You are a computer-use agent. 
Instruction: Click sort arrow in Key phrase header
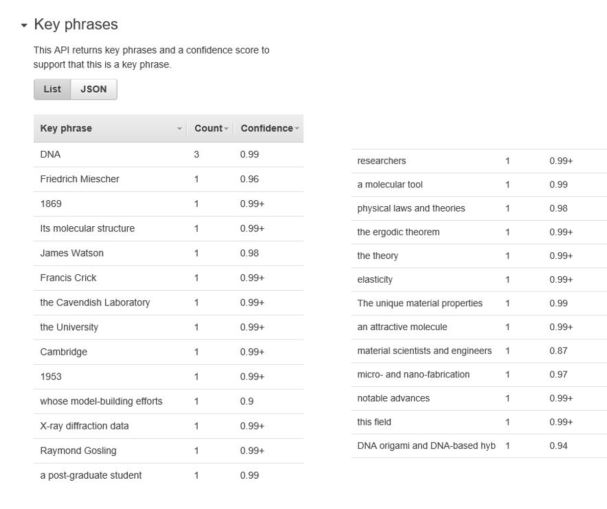point(180,129)
